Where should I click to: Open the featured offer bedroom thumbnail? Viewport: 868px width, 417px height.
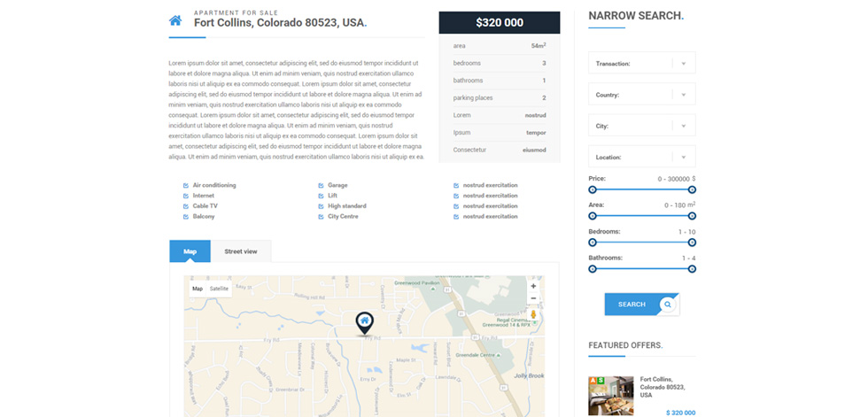611,396
